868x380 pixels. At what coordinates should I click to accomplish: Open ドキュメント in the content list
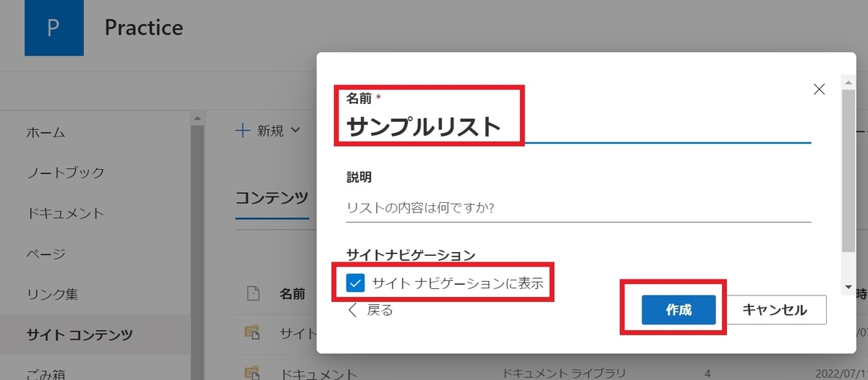pyautogui.click(x=318, y=374)
